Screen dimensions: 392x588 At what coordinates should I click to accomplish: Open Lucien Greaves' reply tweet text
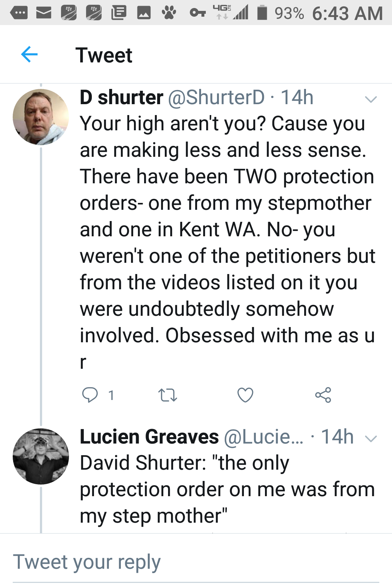(227, 489)
